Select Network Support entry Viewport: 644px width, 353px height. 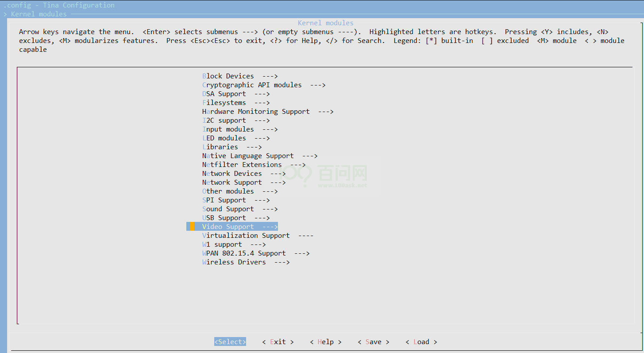pos(244,182)
